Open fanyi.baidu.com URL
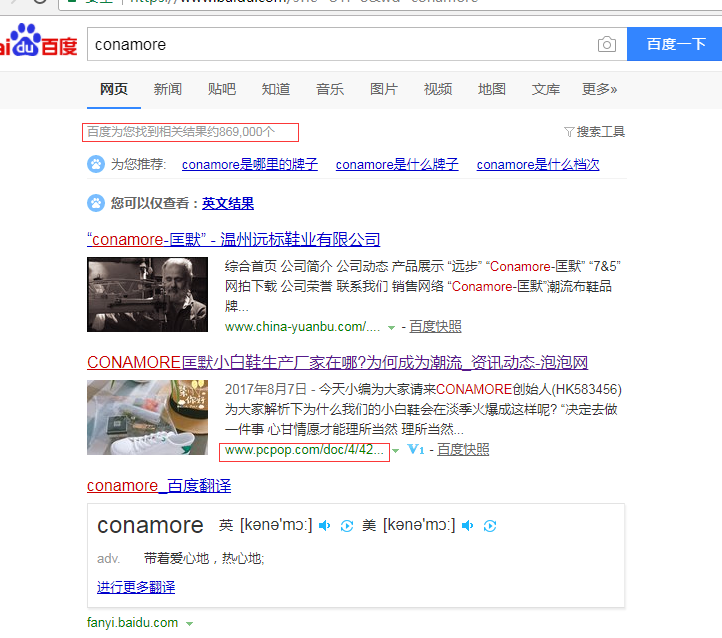The image size is (722, 638). [x=133, y=623]
